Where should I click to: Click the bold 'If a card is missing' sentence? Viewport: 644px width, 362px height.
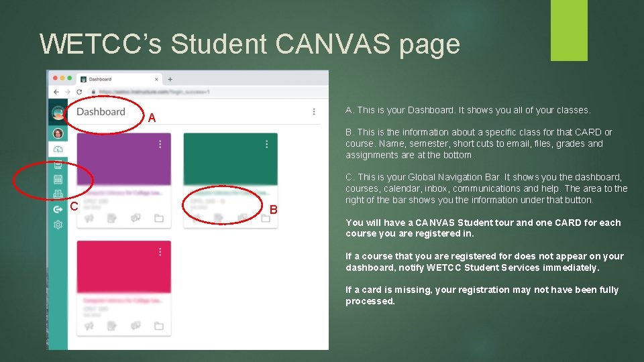[x=482, y=295]
